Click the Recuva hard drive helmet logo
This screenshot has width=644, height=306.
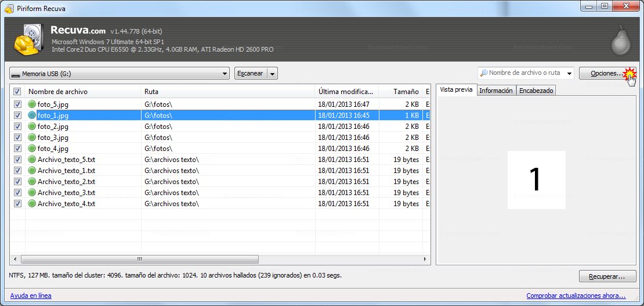point(29,39)
